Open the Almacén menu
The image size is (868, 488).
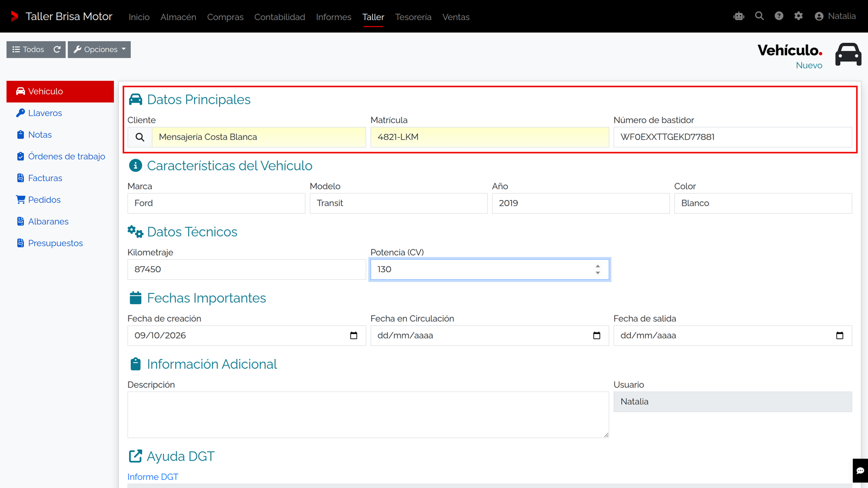(178, 17)
